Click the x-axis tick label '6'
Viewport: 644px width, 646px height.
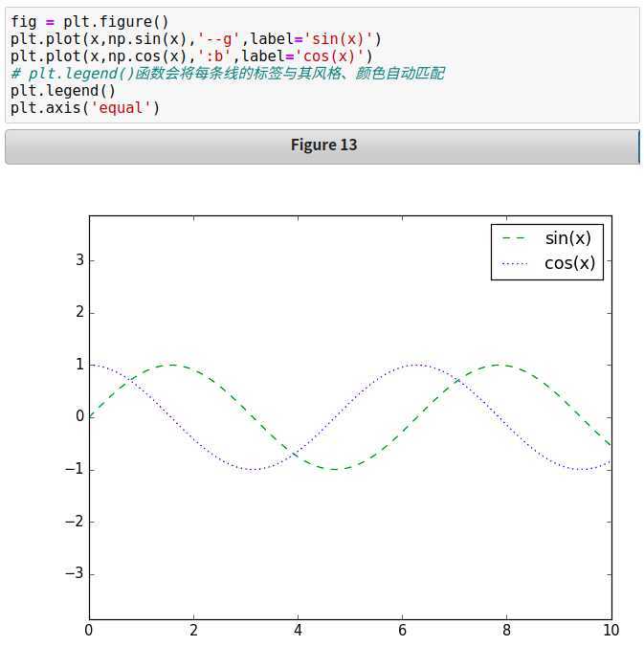(402, 630)
